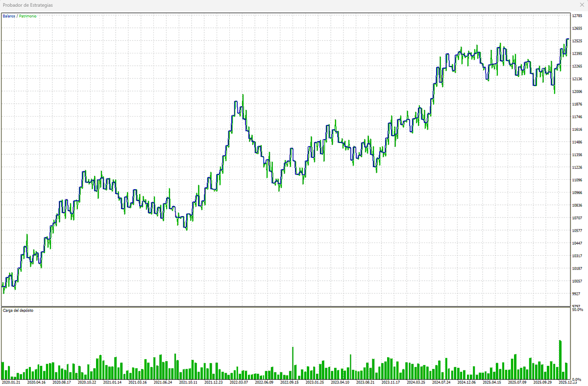Click the 2025.04.15 date label
The width and height of the screenshot is (588, 386).
[x=492, y=382]
